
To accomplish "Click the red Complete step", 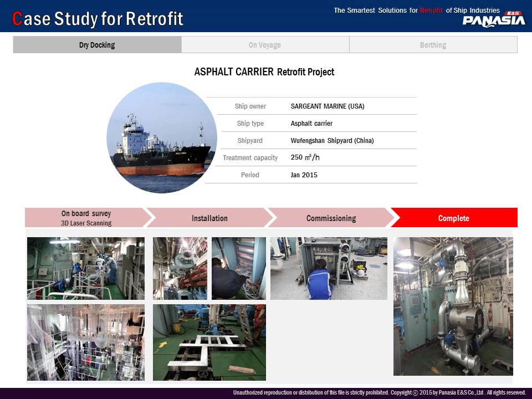I will click(x=454, y=218).
